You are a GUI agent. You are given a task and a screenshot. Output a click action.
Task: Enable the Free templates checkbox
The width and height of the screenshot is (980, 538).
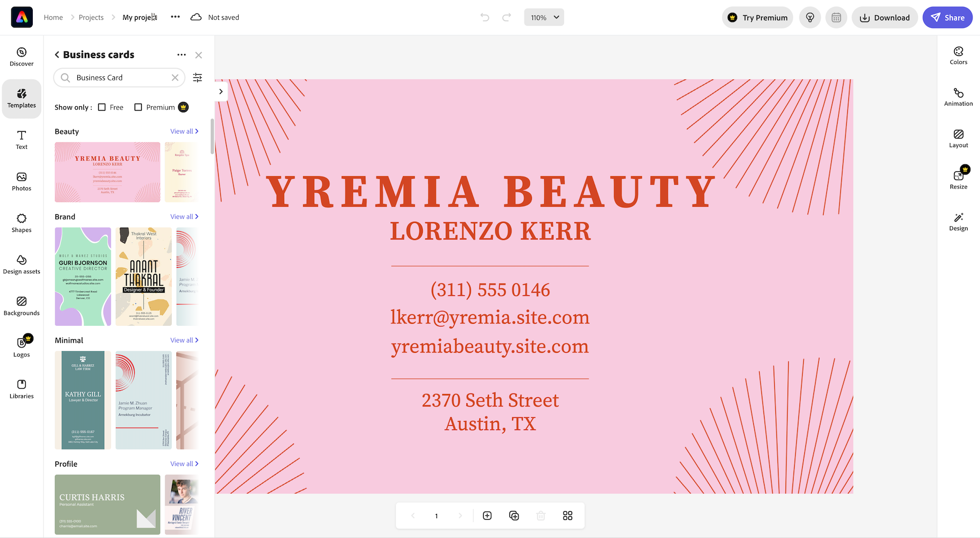coord(102,107)
